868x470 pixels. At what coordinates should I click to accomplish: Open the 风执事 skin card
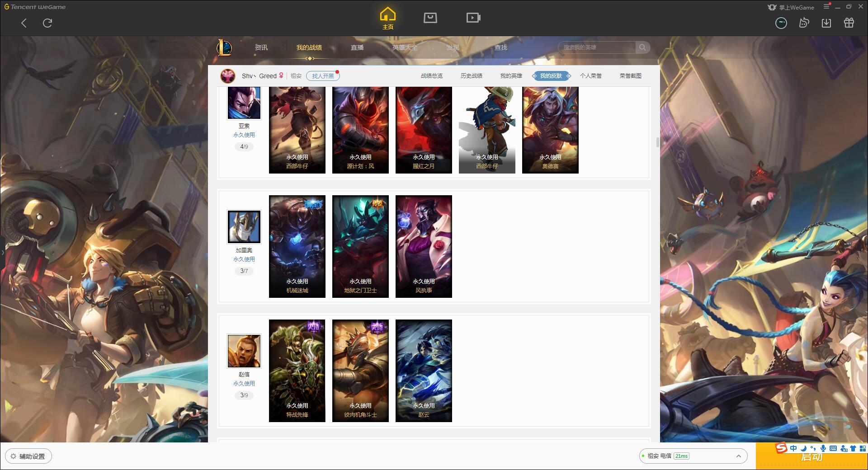click(x=424, y=246)
